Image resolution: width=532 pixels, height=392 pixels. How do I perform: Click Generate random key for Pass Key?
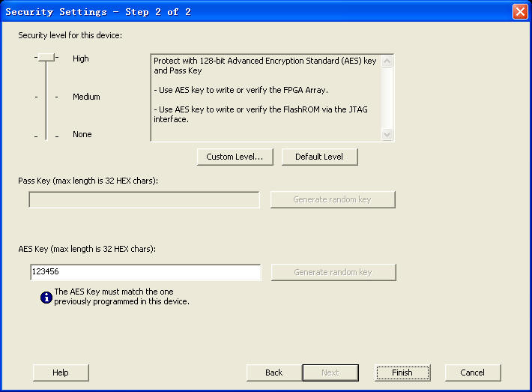point(333,199)
